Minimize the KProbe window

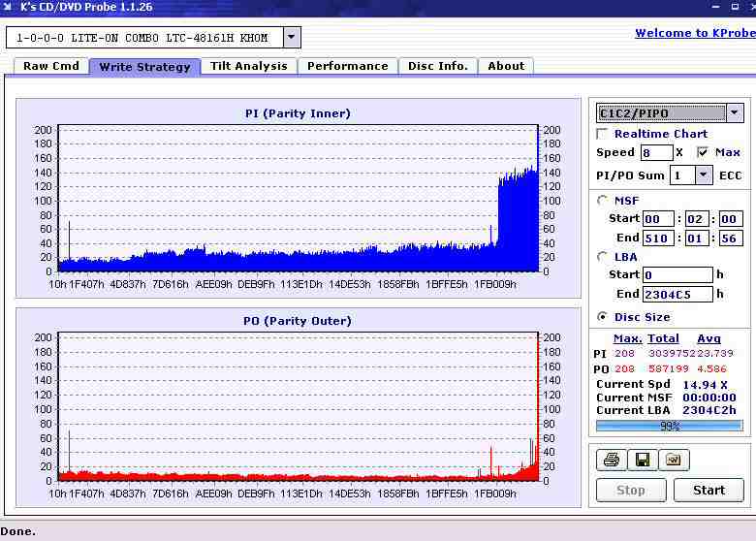click(716, 7)
